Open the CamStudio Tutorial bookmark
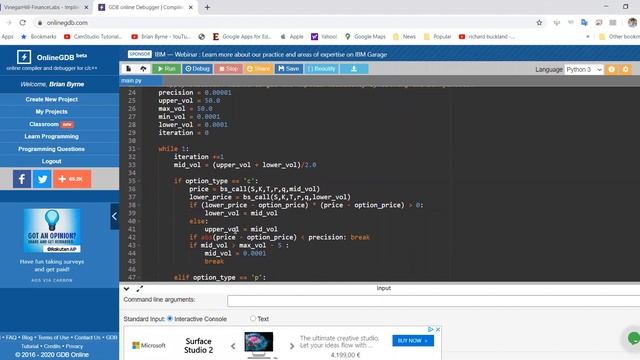The image size is (640, 360). (x=93, y=37)
